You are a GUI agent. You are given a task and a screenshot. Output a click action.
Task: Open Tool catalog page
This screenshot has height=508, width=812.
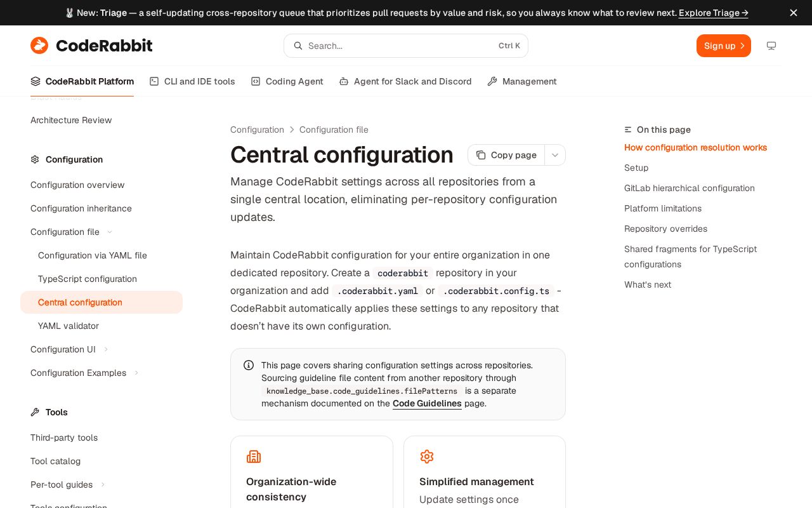[55, 461]
